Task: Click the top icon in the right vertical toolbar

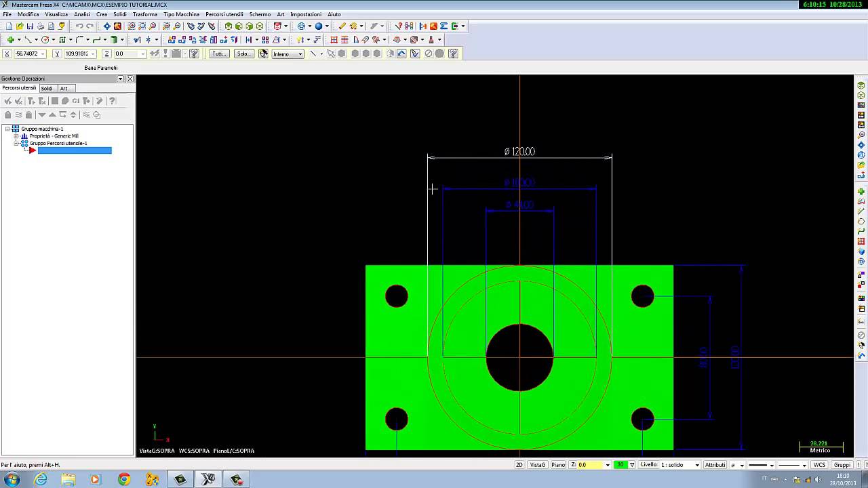Action: point(861,86)
